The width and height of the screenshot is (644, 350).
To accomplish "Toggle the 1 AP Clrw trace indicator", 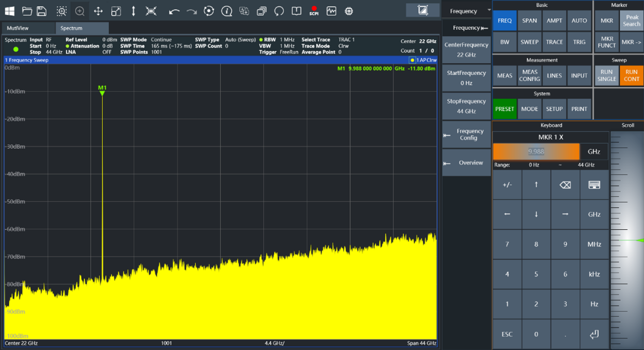I will click(x=423, y=60).
